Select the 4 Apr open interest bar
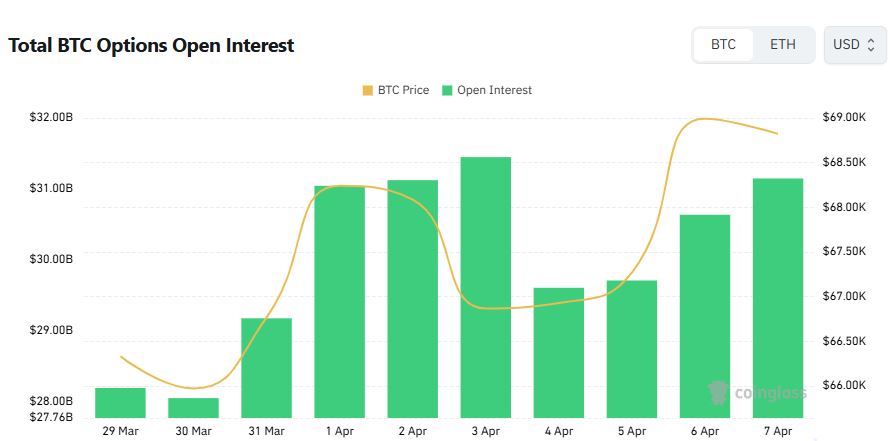The width and height of the screenshot is (894, 441). (558, 352)
